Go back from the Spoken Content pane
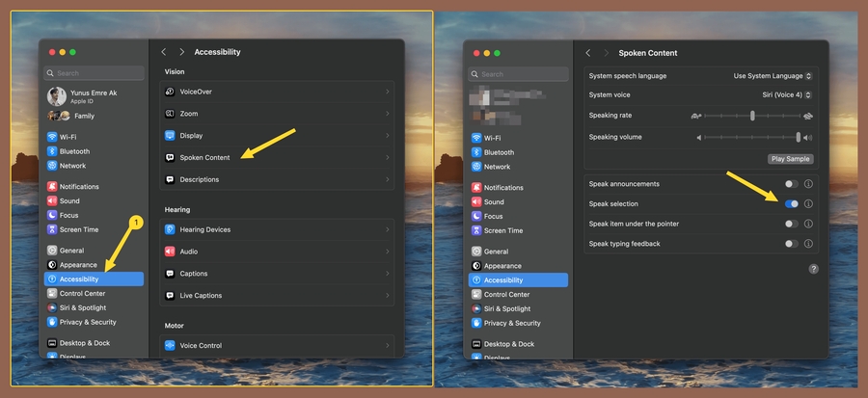868x398 pixels. point(587,52)
